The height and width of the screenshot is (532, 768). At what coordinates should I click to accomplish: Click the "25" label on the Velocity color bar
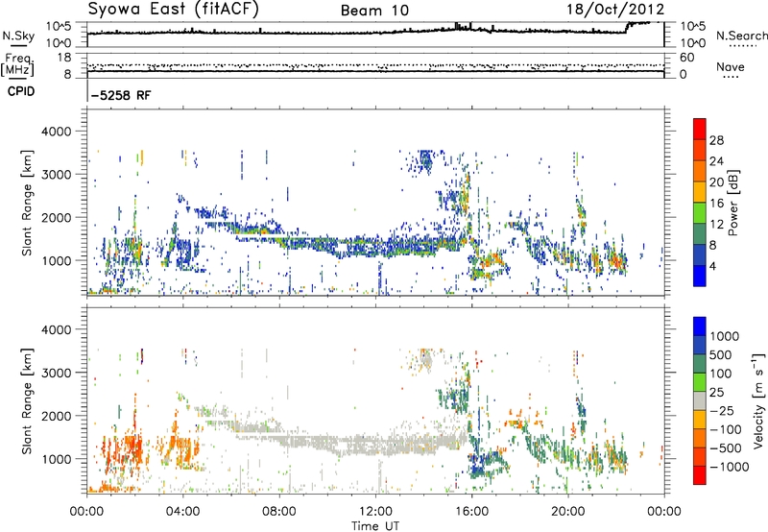pos(716,393)
